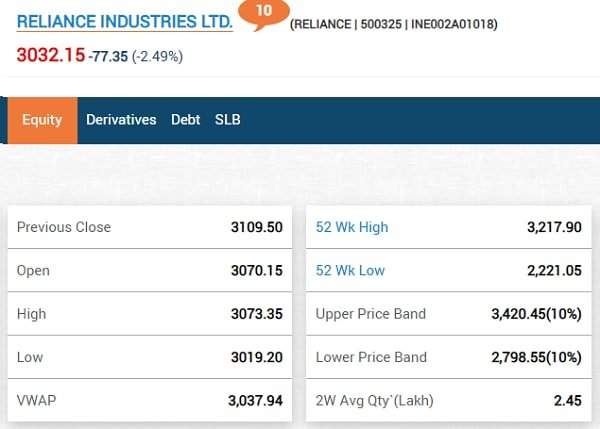Click the 52 Wk High link
The image size is (600, 429).
click(x=351, y=227)
